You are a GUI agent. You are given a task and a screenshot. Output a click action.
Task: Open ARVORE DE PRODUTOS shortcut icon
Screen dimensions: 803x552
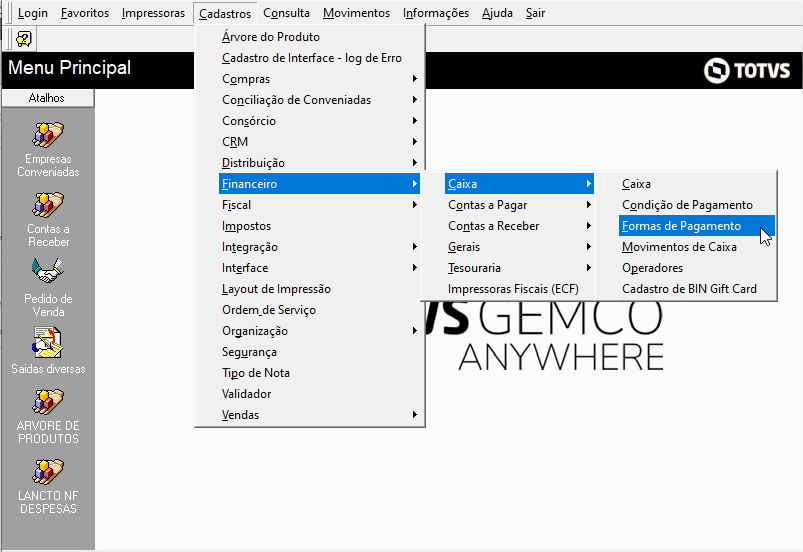48,401
